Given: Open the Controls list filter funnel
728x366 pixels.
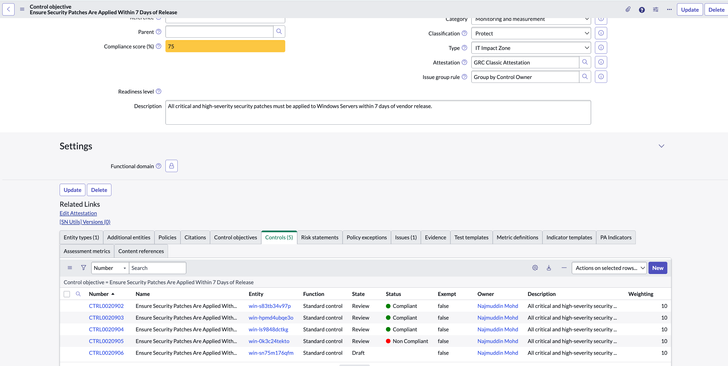Looking at the screenshot, I should [84, 268].
